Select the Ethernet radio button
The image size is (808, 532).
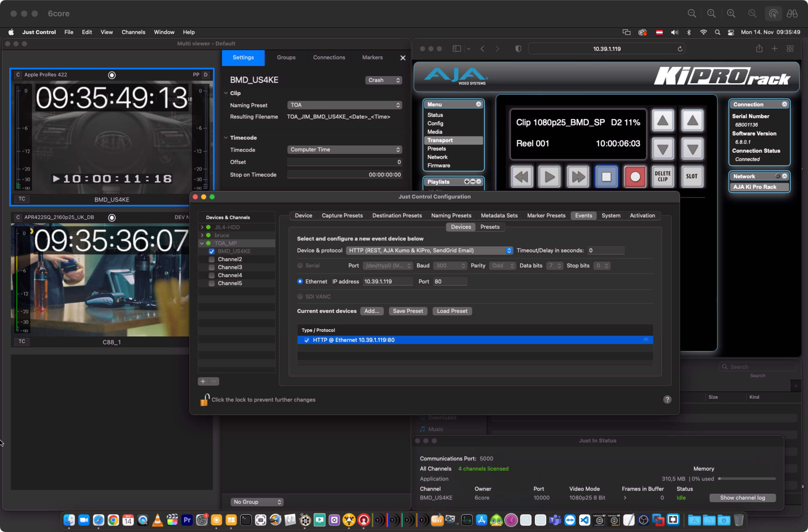click(x=300, y=282)
